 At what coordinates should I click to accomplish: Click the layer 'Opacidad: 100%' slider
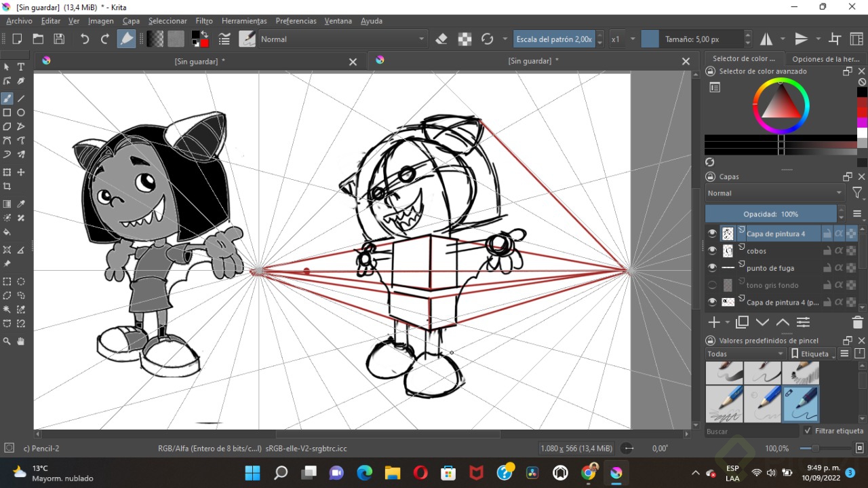click(x=770, y=214)
